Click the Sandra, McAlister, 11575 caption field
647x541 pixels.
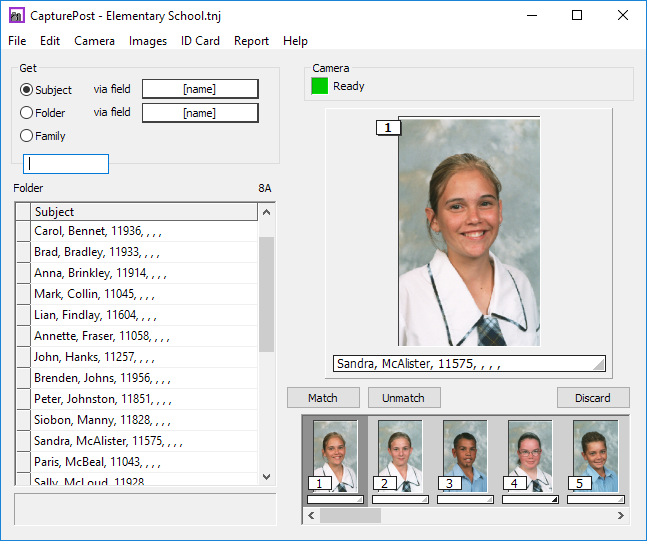pos(469,364)
